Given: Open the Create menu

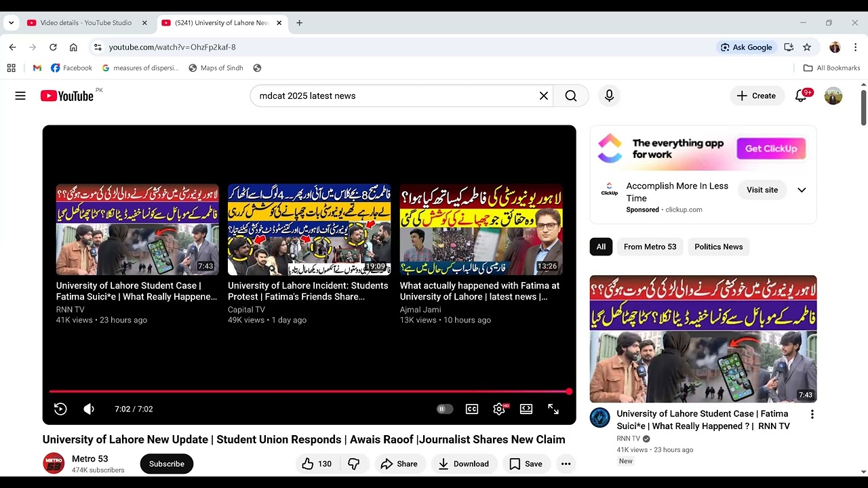Looking at the screenshot, I should (x=757, y=96).
